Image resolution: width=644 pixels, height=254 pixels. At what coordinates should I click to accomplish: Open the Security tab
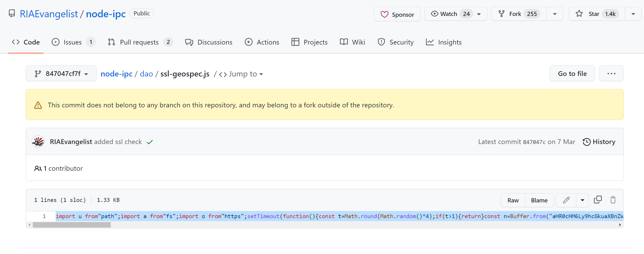click(x=396, y=42)
